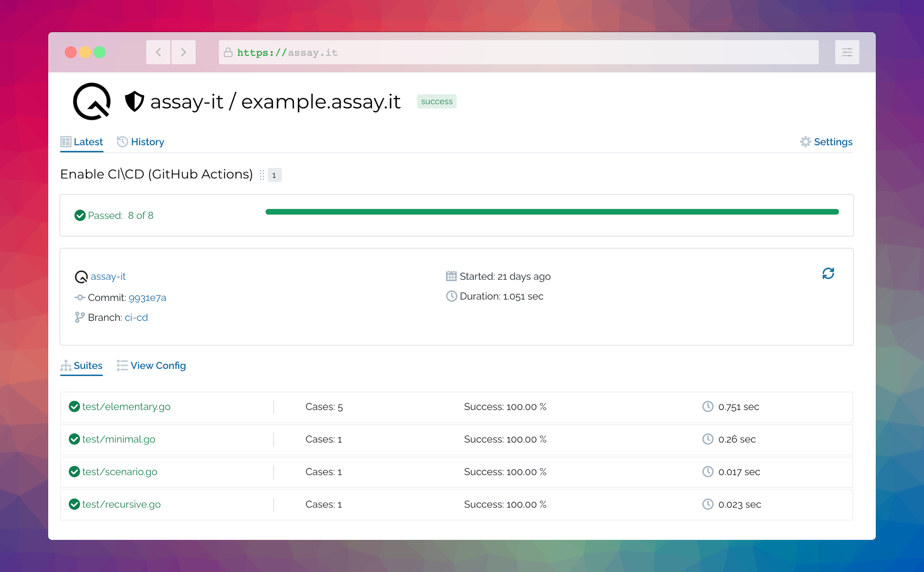Click "Success: 100.00 %" in minimal.go row
924x572 pixels.
coord(505,439)
